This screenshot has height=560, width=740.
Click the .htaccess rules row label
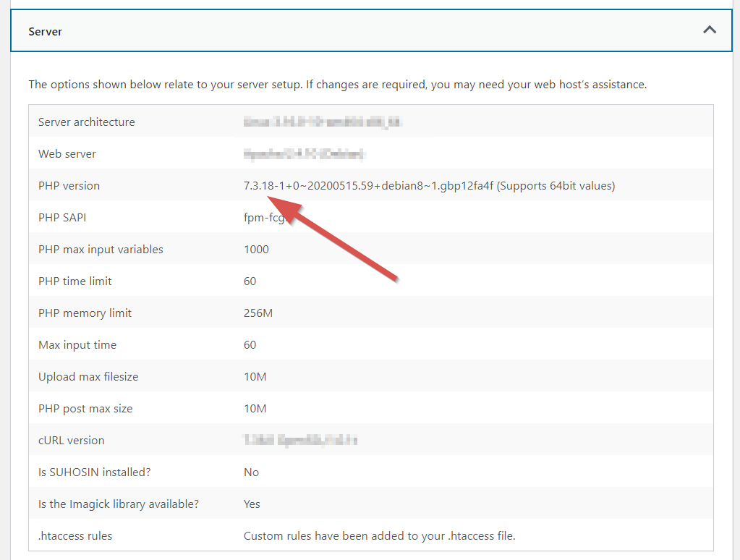point(75,535)
